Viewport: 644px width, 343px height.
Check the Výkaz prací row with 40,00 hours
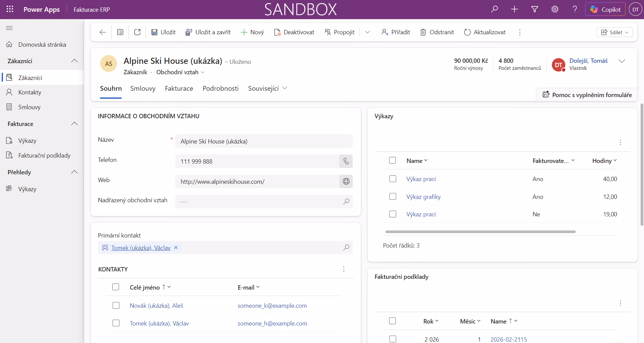[x=393, y=179]
